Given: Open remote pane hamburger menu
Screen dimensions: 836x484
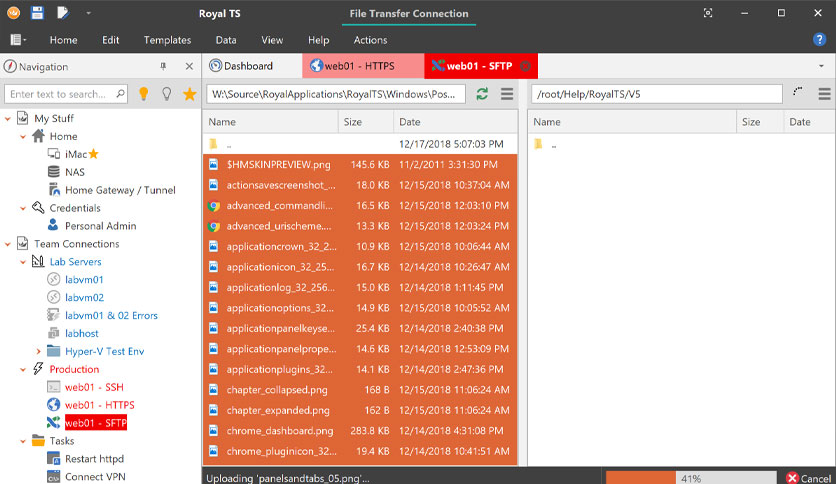Looking at the screenshot, I should pyautogui.click(x=824, y=94).
